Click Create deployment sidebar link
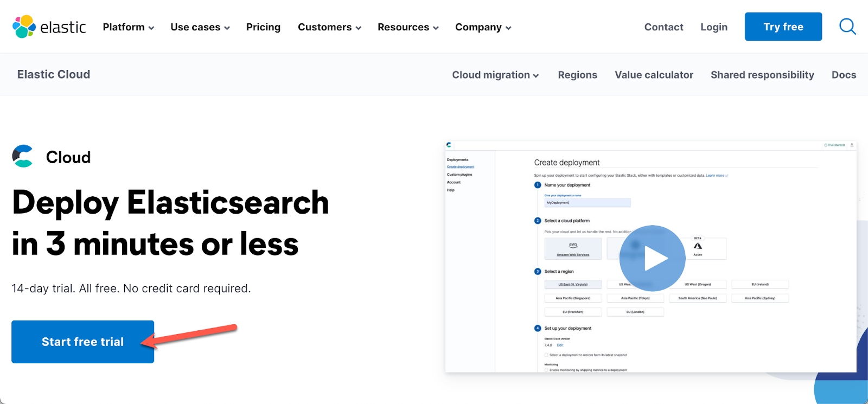This screenshot has height=404, width=868. [461, 167]
